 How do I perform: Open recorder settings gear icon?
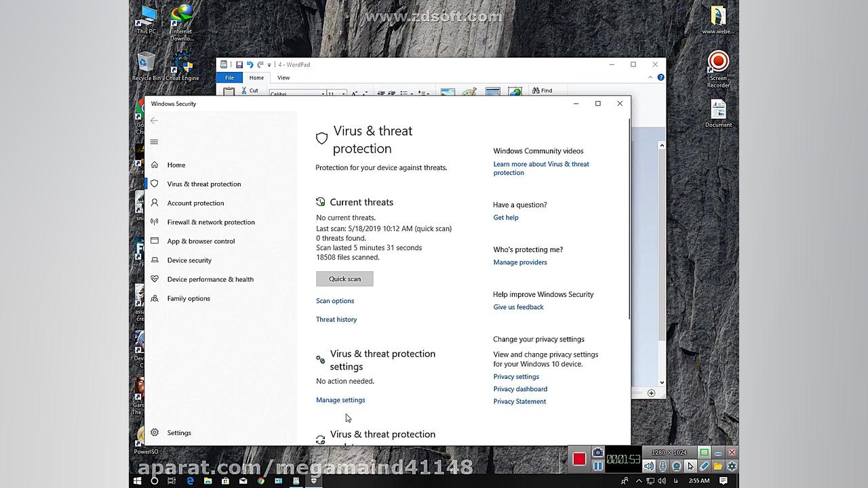tap(732, 466)
